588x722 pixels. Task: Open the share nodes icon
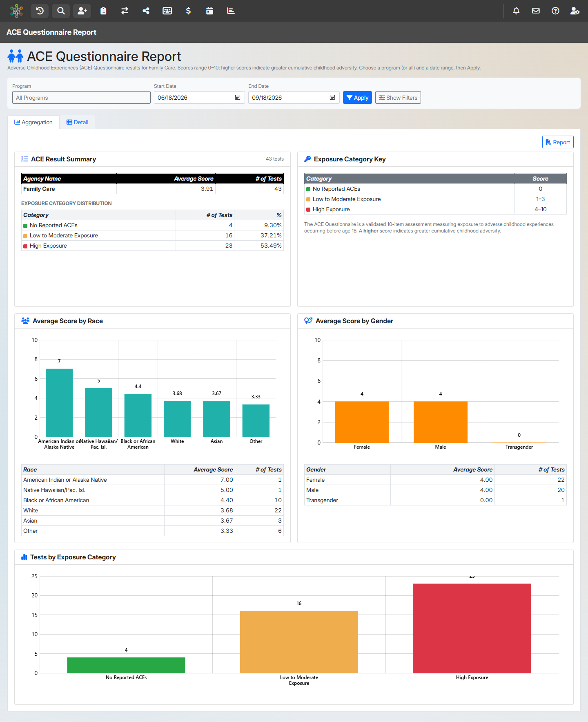coord(146,11)
